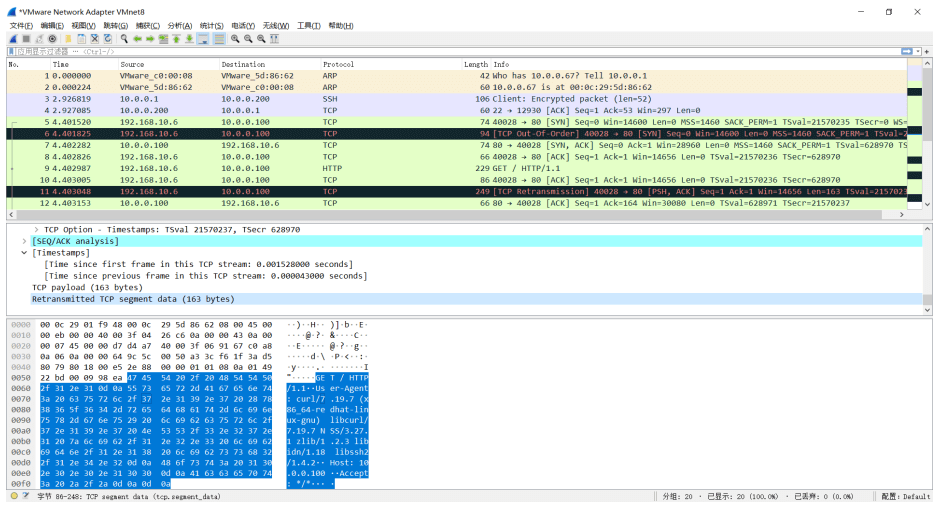Apply the display filter arrow

(x=907, y=52)
